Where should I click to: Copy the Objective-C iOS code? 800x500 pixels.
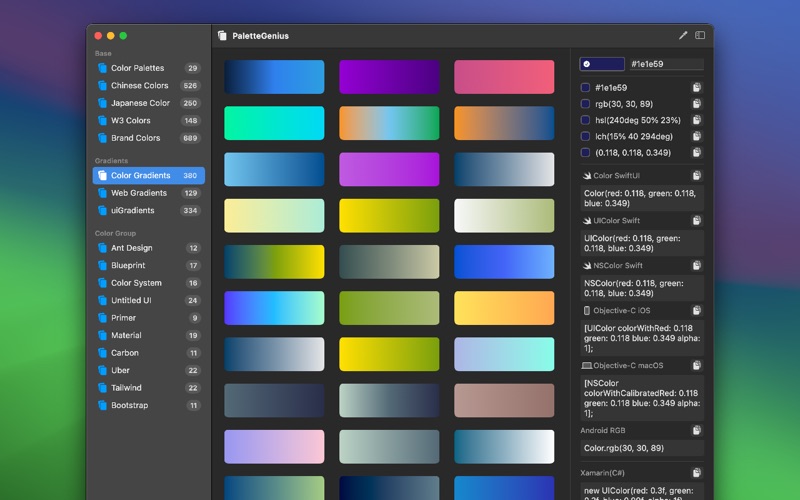click(x=696, y=311)
